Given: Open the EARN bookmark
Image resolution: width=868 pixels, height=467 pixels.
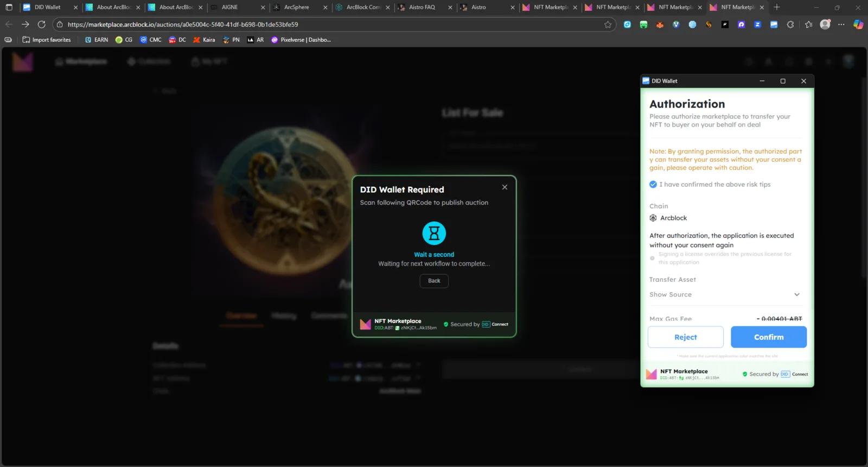Looking at the screenshot, I should tap(97, 40).
